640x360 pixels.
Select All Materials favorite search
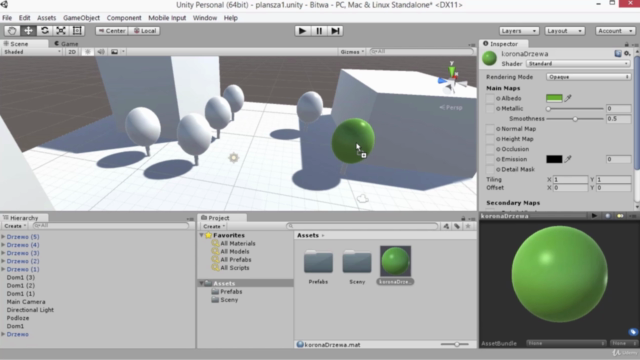coord(238,243)
